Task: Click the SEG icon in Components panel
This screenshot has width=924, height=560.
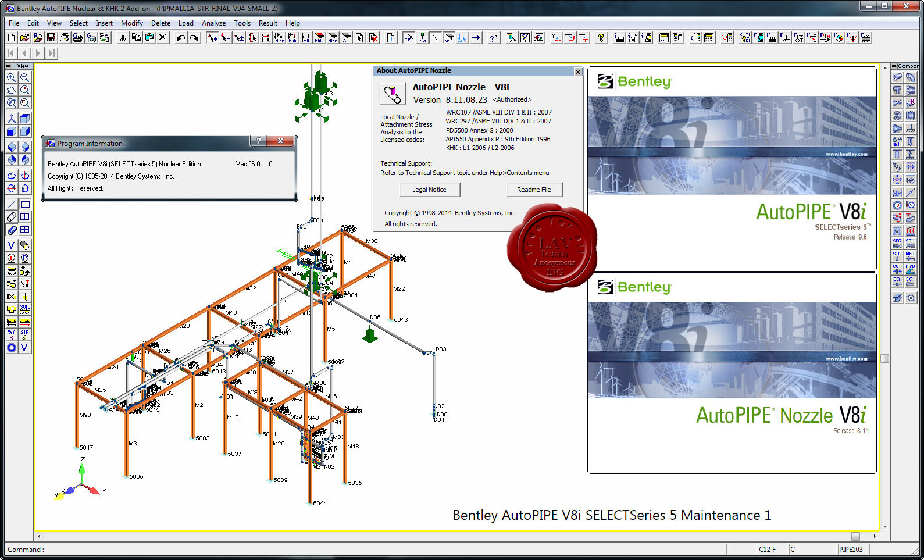Action: tap(897, 243)
